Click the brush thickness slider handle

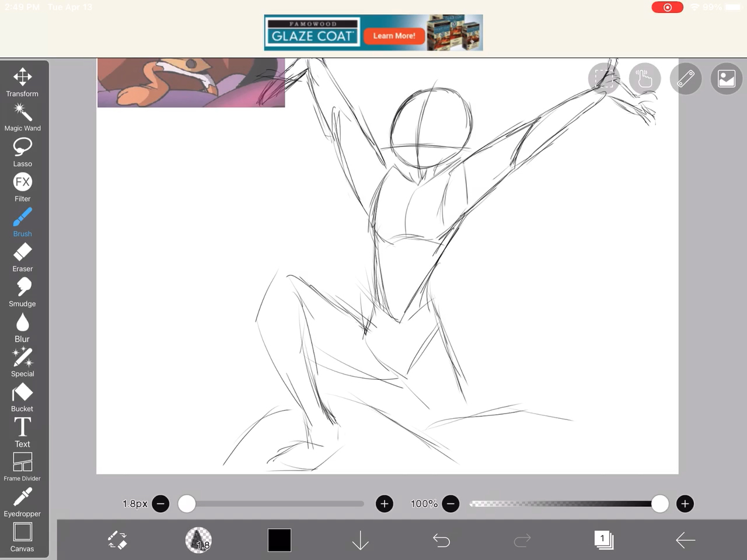[x=187, y=503]
